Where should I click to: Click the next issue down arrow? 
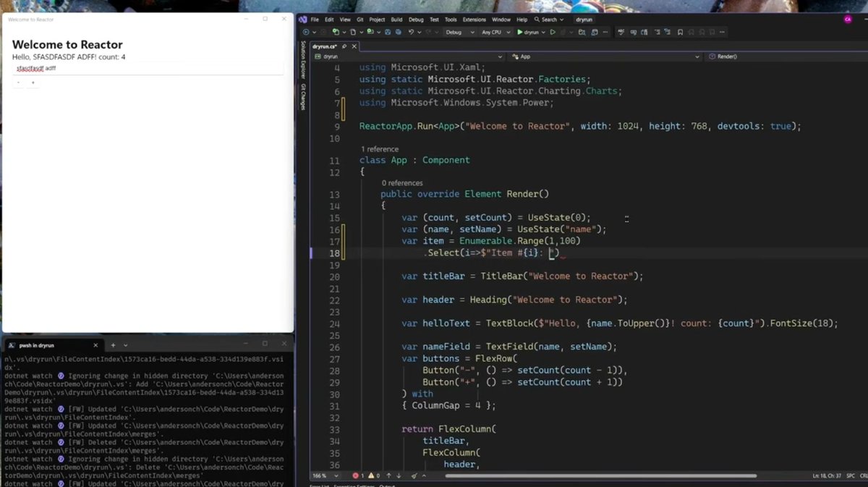(399, 475)
